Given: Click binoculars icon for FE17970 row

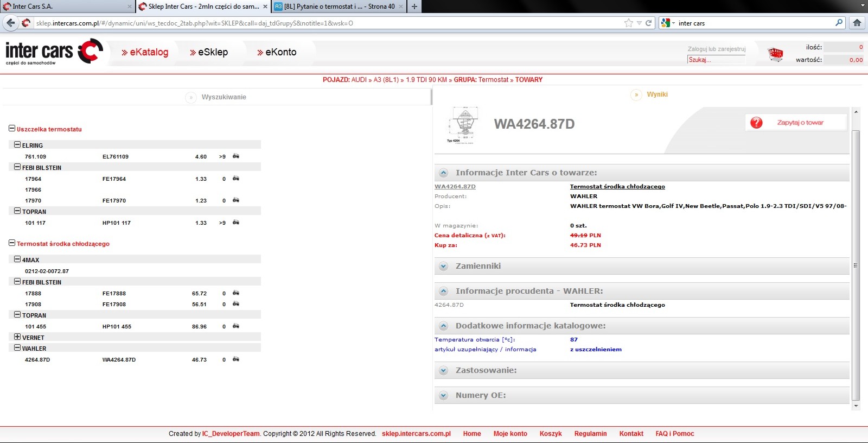Looking at the screenshot, I should pyautogui.click(x=236, y=200).
